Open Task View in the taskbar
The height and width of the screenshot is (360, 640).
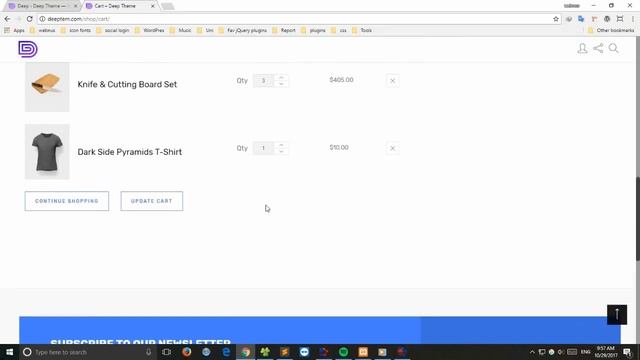(x=167, y=352)
